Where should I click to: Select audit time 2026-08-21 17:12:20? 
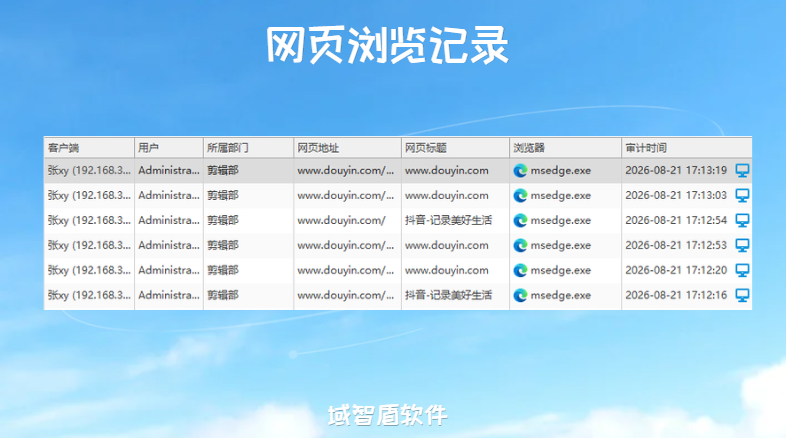[676, 270]
